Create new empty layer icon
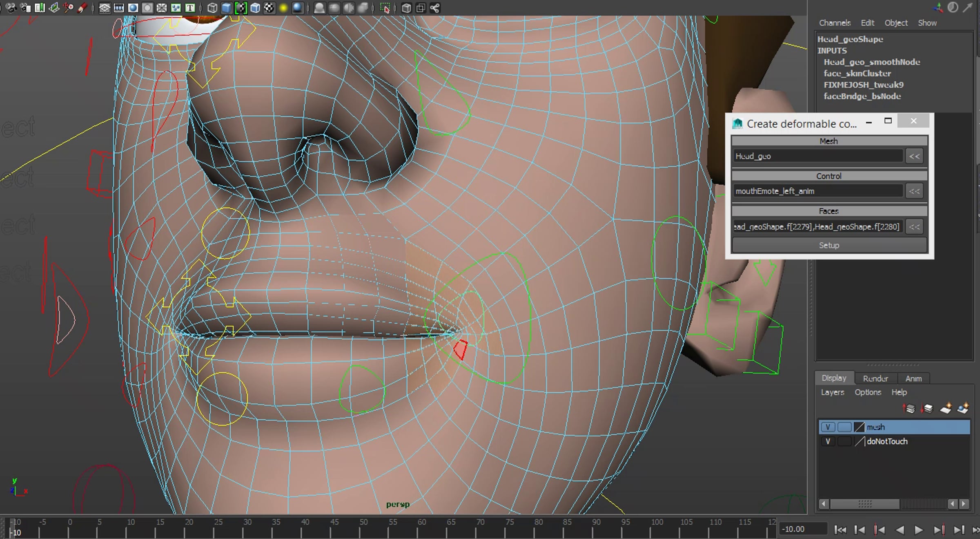 946,408
